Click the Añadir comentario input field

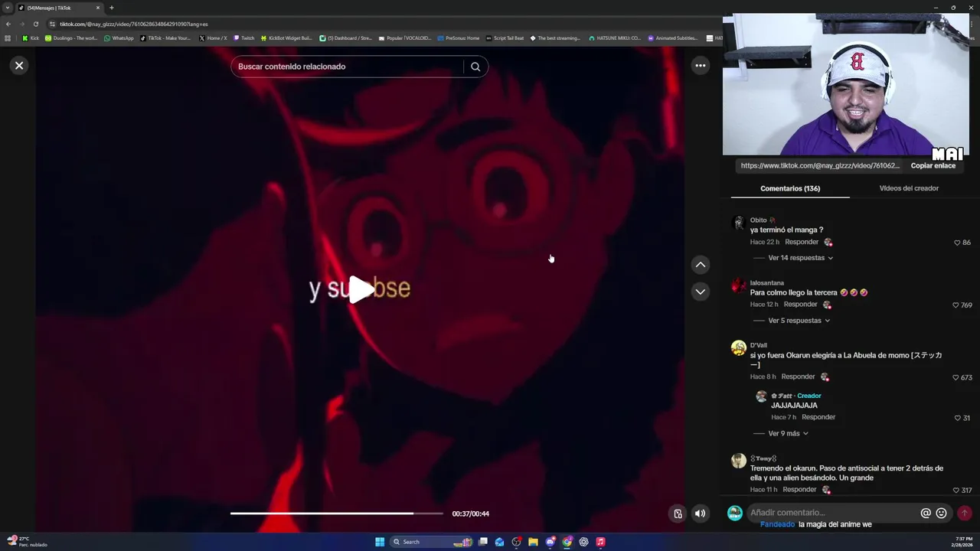click(833, 513)
